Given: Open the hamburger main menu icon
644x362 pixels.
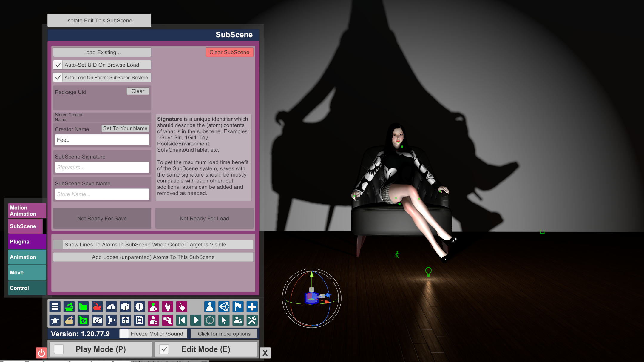Looking at the screenshot, I should (55, 307).
